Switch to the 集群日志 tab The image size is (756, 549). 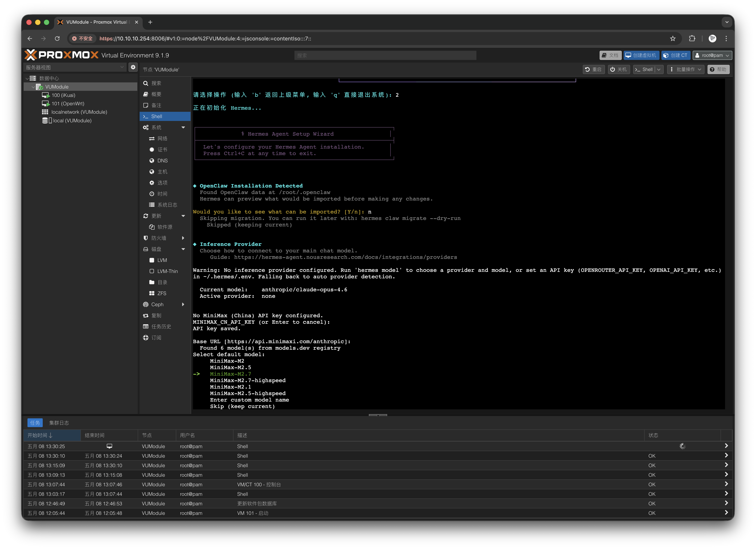tap(59, 423)
